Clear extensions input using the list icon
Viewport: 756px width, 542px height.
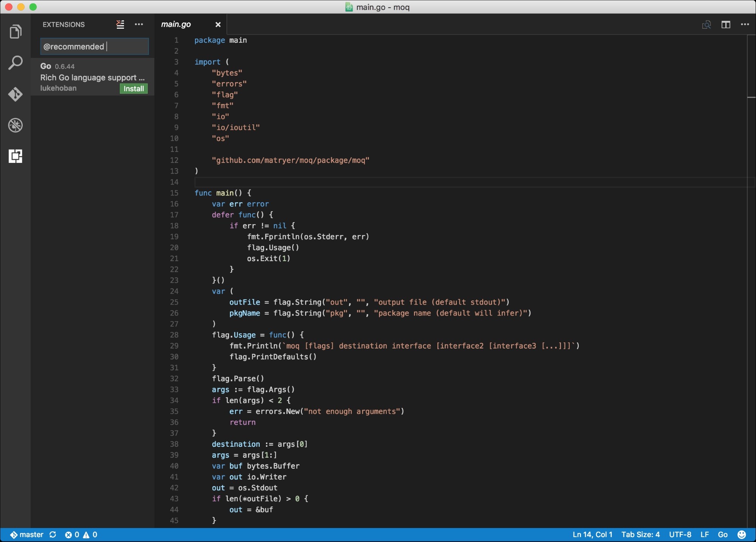(120, 25)
